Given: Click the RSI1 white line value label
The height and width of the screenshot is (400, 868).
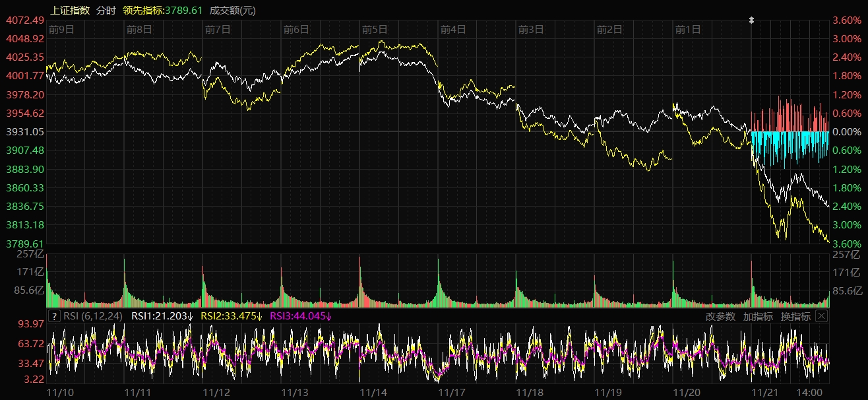Looking at the screenshot, I should 162,316.
